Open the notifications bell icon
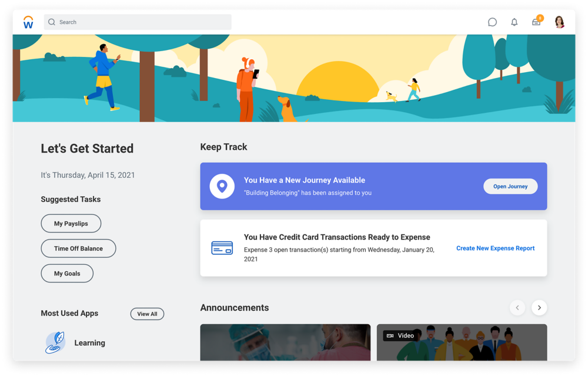The height and width of the screenshot is (377, 588). 514,22
